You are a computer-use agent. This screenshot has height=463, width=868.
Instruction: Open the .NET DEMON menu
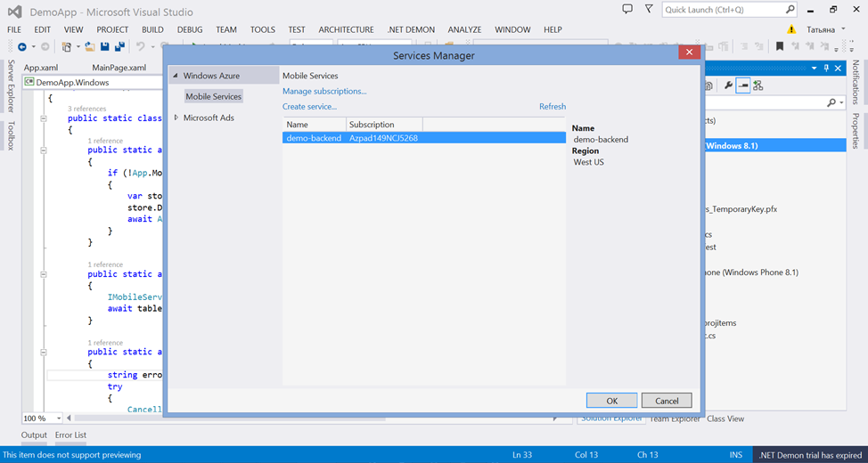[x=411, y=30]
